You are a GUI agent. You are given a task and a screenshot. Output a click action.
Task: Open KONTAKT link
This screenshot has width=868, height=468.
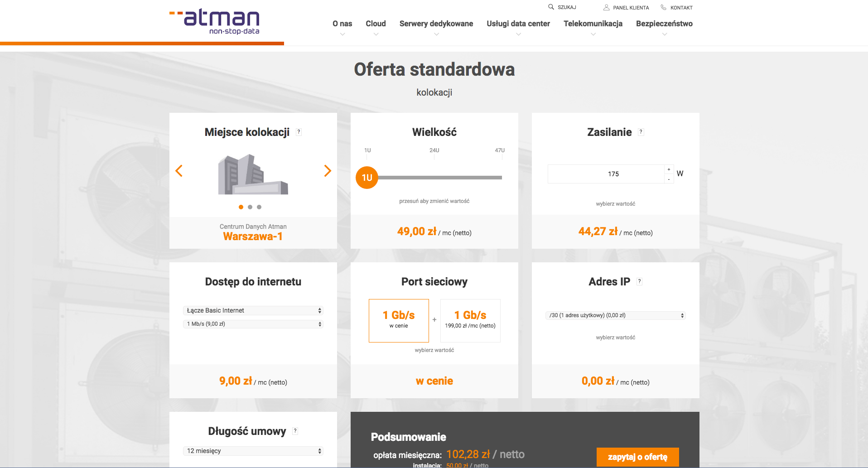coord(681,8)
